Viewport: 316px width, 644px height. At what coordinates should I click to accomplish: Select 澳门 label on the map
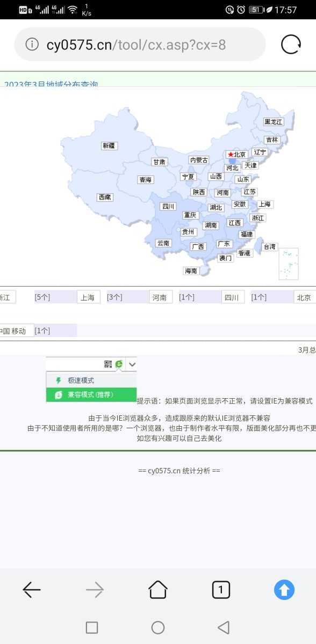click(226, 258)
